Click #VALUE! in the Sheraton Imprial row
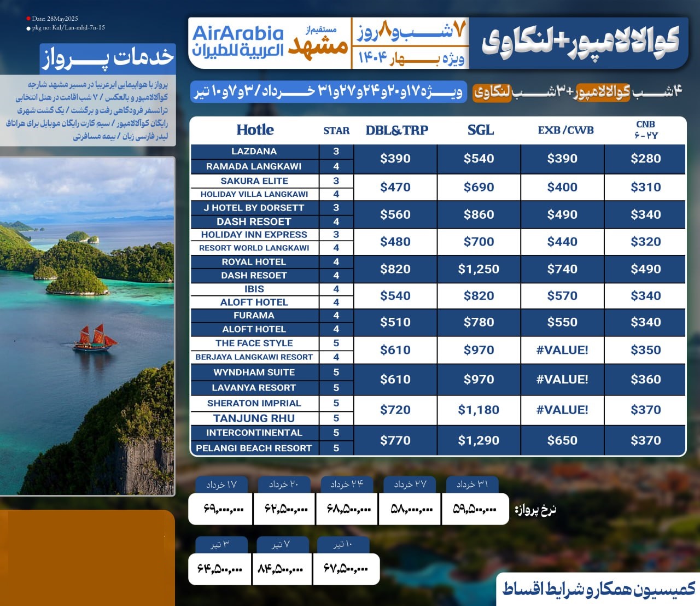This screenshot has height=606, width=700. [562, 410]
